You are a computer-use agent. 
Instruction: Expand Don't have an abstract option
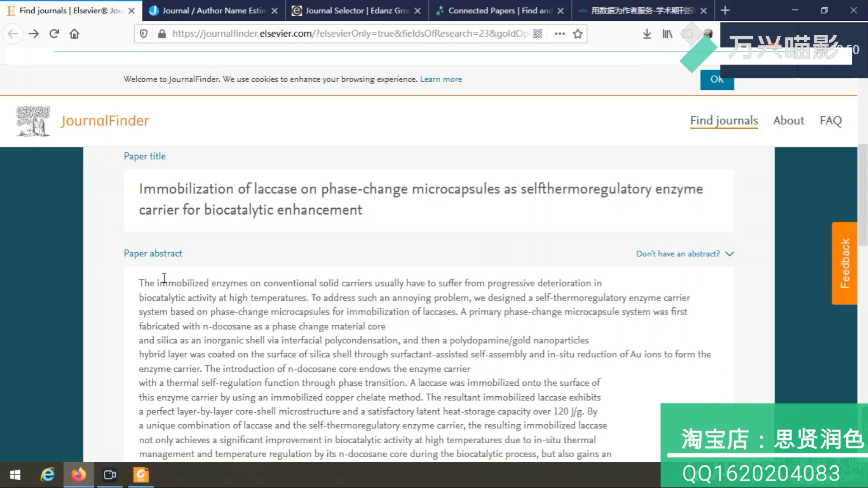click(x=684, y=254)
